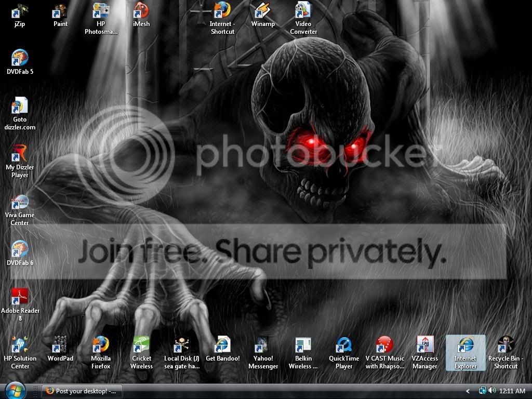Open the Internet - Shortcut icon
Screen dimensions: 532x399
click(x=222, y=19)
